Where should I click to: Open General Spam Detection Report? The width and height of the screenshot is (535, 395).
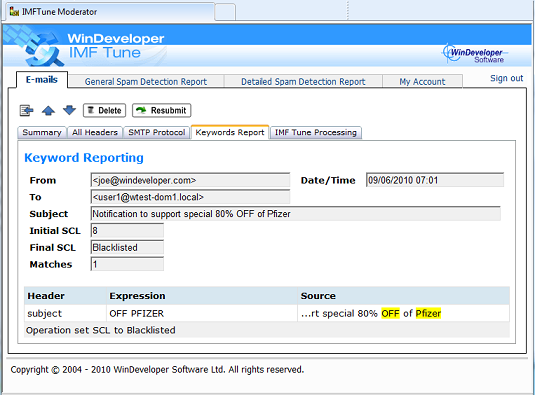[x=146, y=82]
